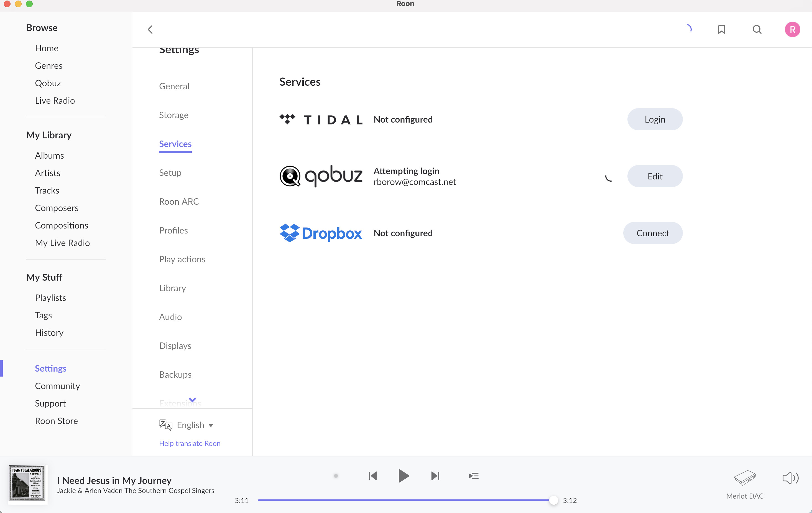Skip to previous track
The width and height of the screenshot is (812, 513).
click(x=373, y=476)
